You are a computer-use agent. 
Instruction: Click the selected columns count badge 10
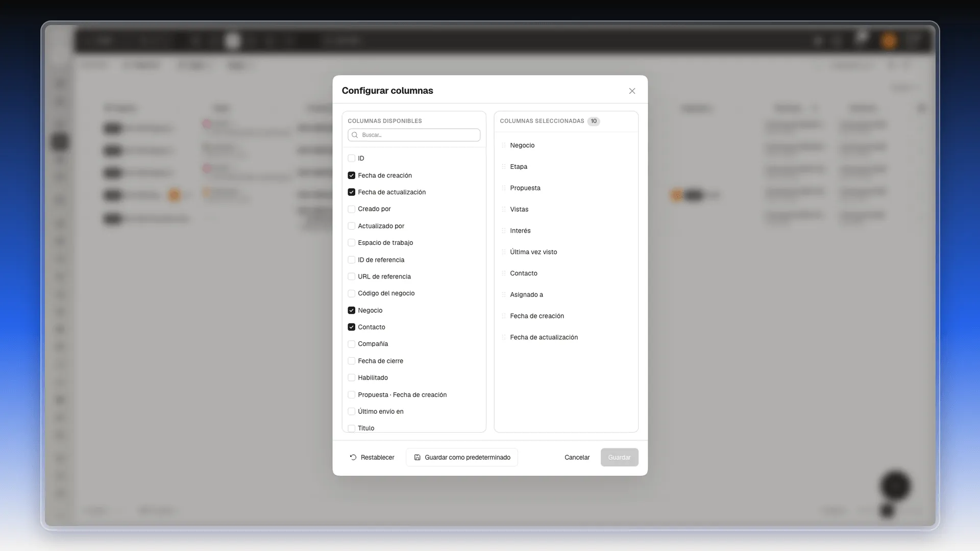click(x=594, y=121)
